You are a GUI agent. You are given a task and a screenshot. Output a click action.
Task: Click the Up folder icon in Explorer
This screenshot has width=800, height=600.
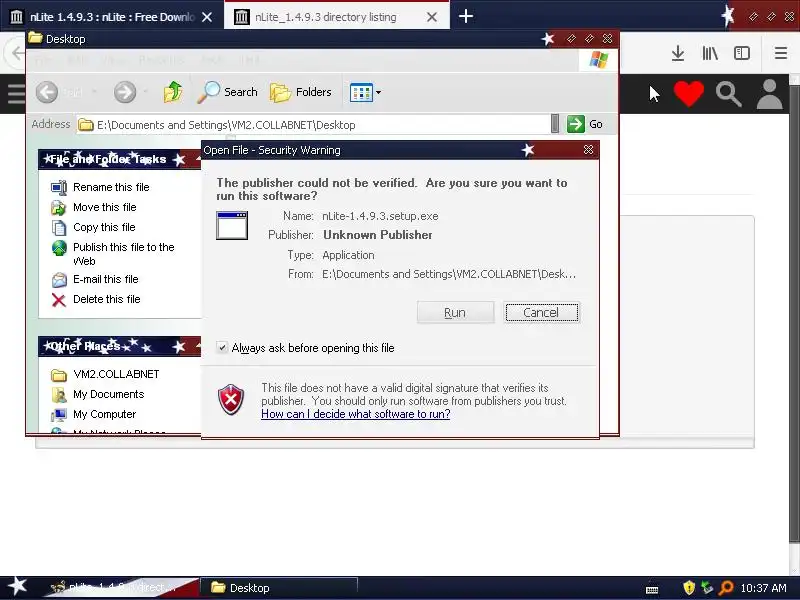point(173,92)
